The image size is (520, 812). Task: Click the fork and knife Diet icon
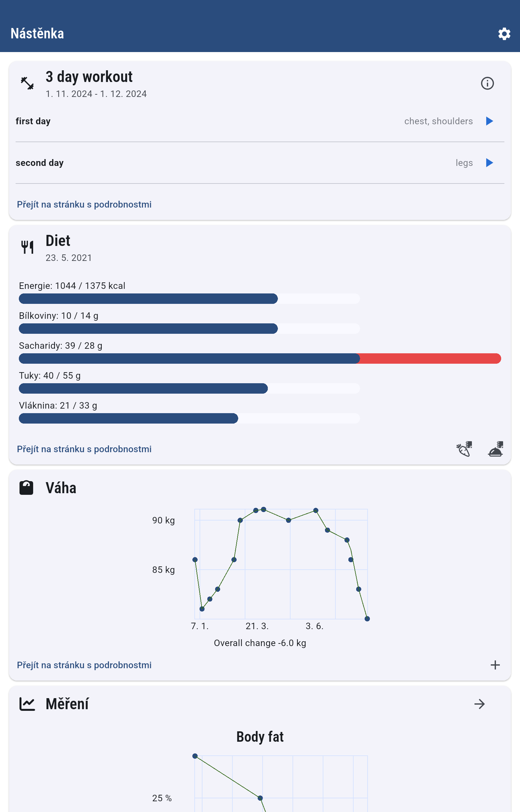point(27,247)
